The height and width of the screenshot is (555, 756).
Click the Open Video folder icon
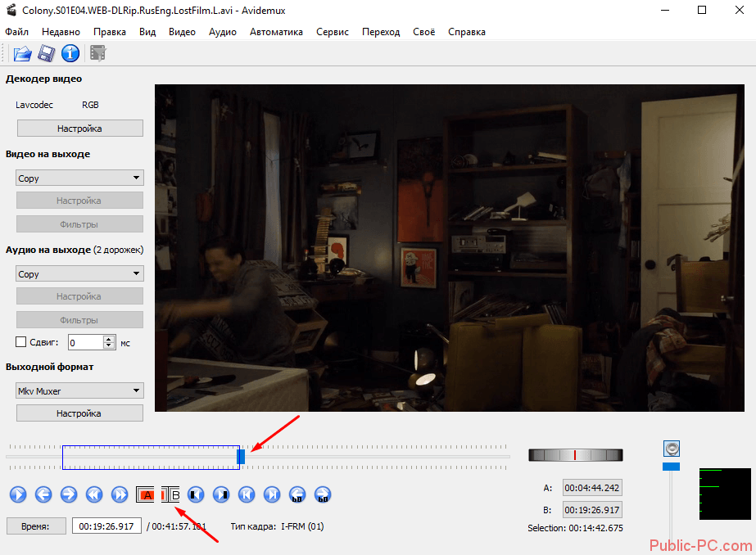coord(22,54)
